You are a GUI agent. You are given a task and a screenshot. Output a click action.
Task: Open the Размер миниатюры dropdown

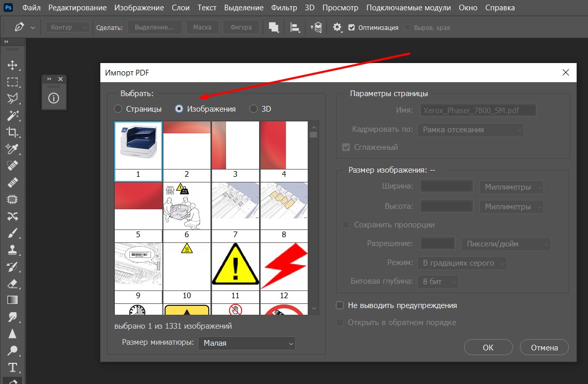(246, 343)
